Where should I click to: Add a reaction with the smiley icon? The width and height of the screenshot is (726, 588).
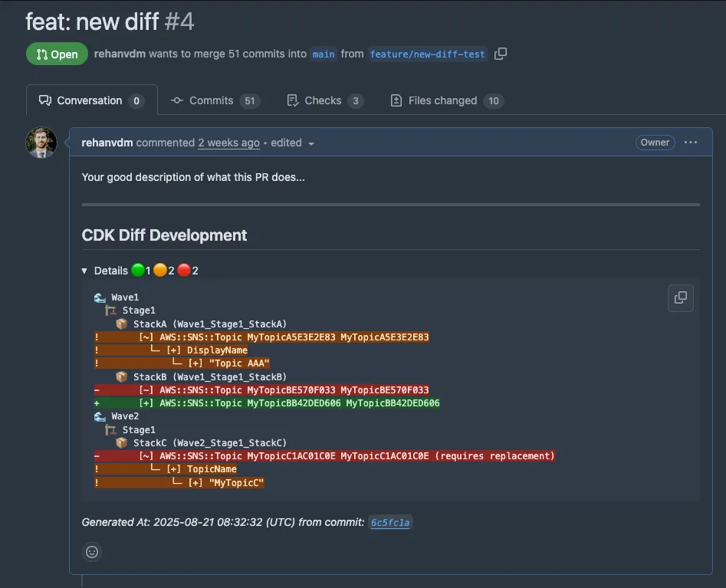tap(92, 552)
